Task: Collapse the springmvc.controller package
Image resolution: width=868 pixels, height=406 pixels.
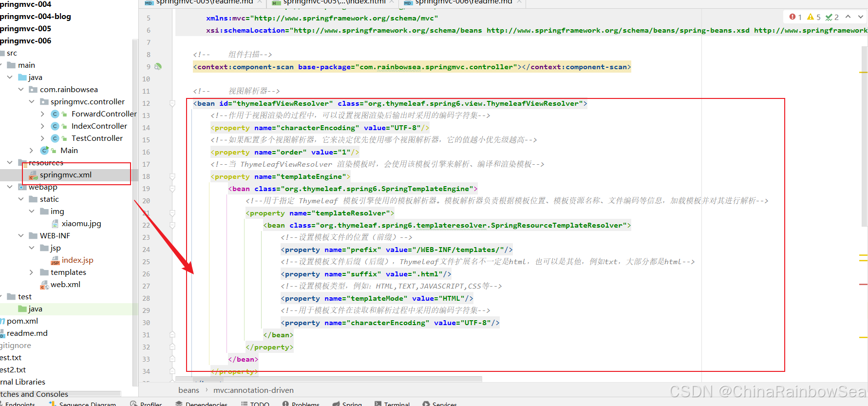Action: click(x=32, y=102)
